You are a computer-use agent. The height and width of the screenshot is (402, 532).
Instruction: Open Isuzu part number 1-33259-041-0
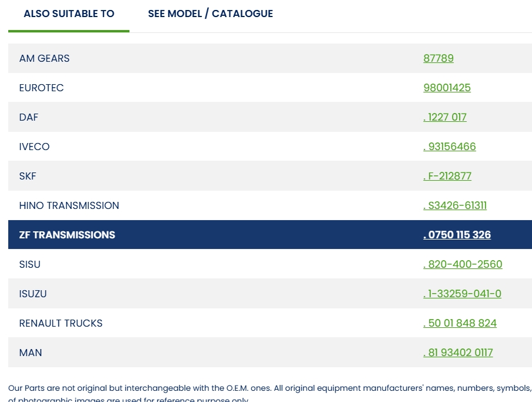coord(462,294)
